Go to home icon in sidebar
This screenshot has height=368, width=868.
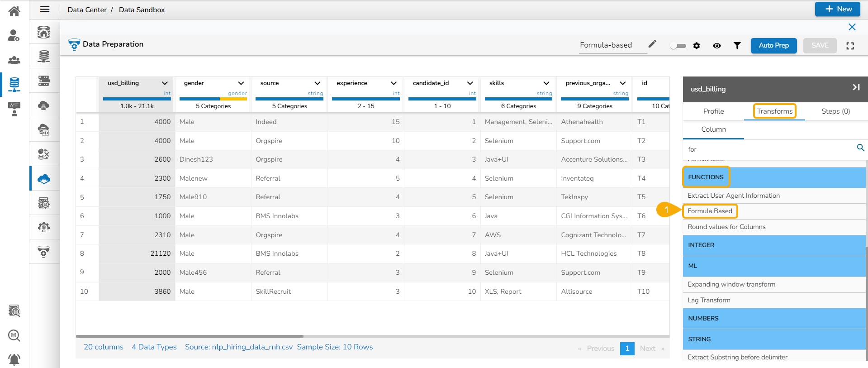(x=14, y=11)
